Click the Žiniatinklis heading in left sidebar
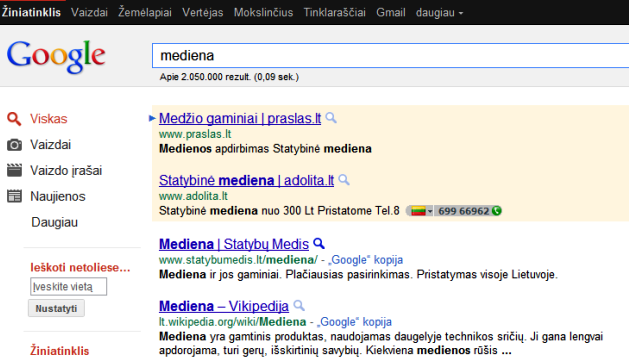The height and width of the screenshot is (361, 629). (59, 351)
